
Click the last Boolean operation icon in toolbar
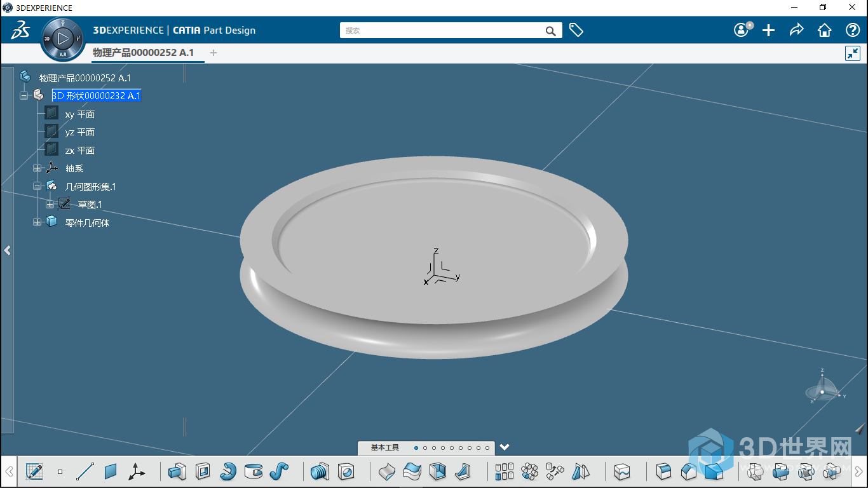pyautogui.click(x=832, y=471)
